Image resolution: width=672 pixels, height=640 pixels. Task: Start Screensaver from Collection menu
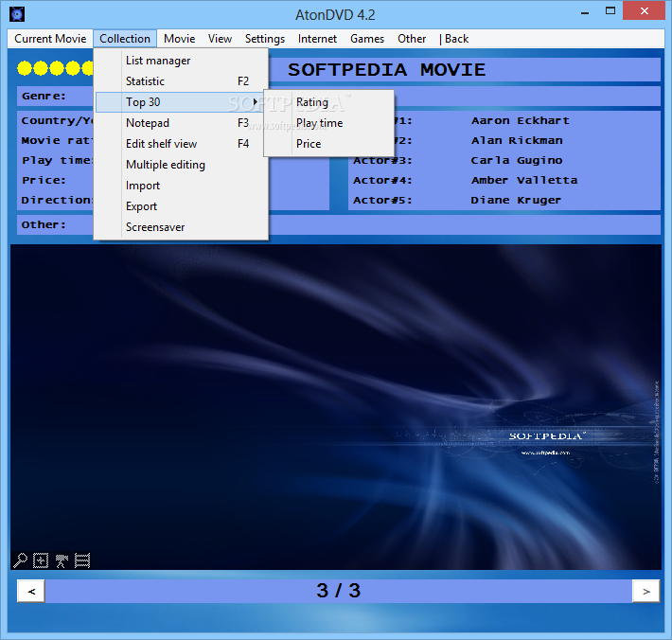tap(182, 227)
